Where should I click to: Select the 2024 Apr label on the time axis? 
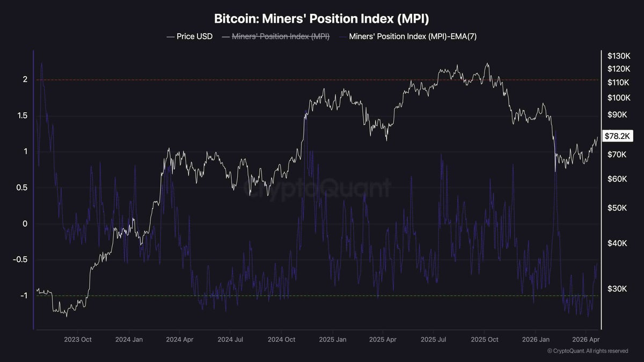click(180, 339)
